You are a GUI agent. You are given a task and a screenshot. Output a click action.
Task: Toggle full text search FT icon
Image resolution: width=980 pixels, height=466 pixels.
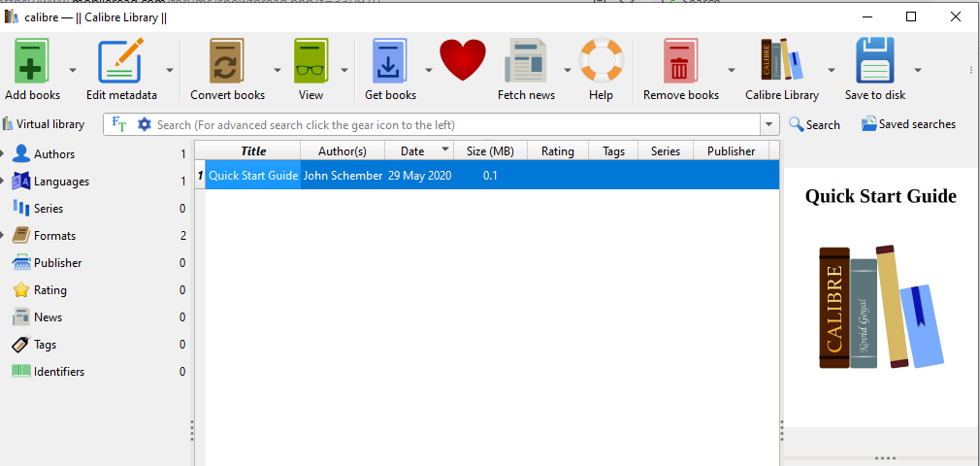[118, 124]
